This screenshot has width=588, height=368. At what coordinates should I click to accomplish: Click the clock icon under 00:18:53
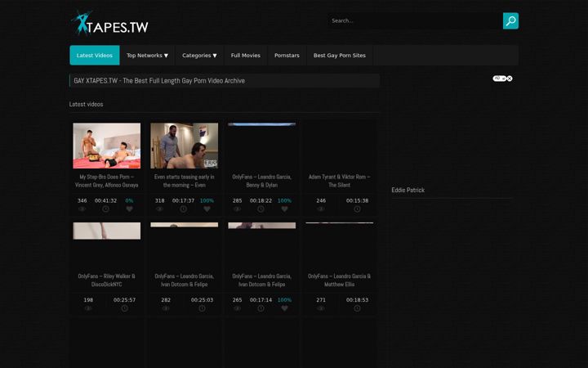358,308
